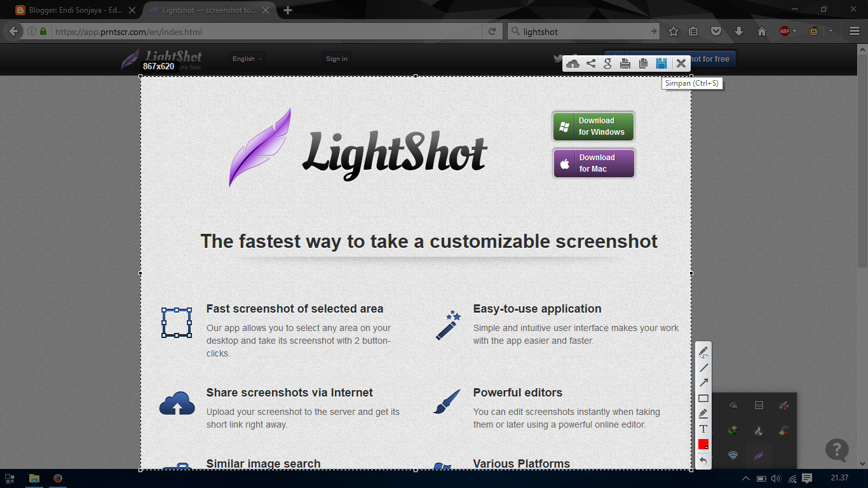This screenshot has height=488, width=868.
Task: Open the Windows Start menu
Action: click(10, 478)
